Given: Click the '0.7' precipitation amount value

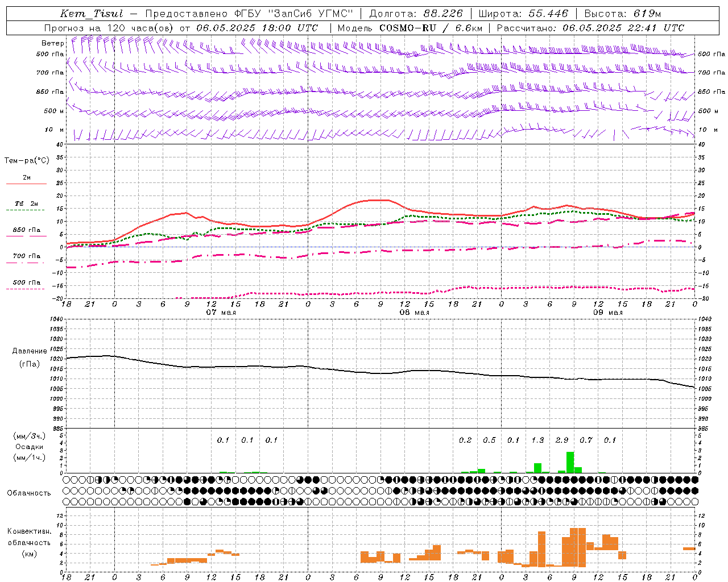Looking at the screenshot, I should (x=586, y=440).
